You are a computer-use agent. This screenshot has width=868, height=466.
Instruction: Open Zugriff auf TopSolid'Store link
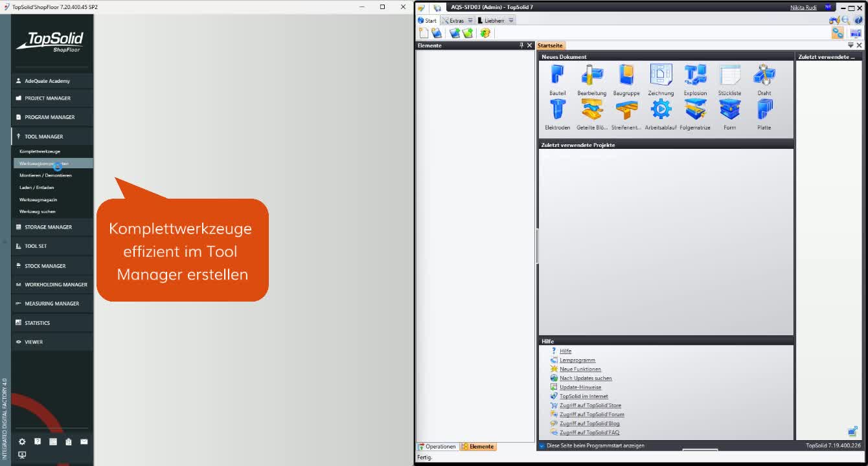coord(590,405)
